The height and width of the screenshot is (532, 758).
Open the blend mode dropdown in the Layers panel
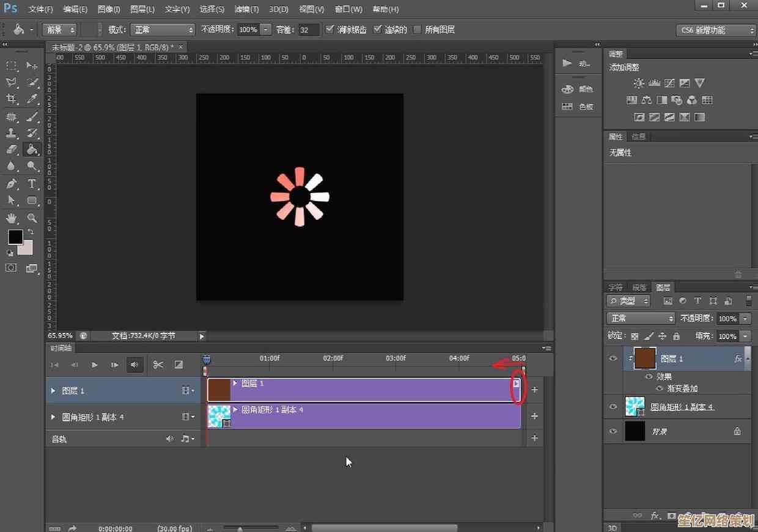tap(641, 318)
